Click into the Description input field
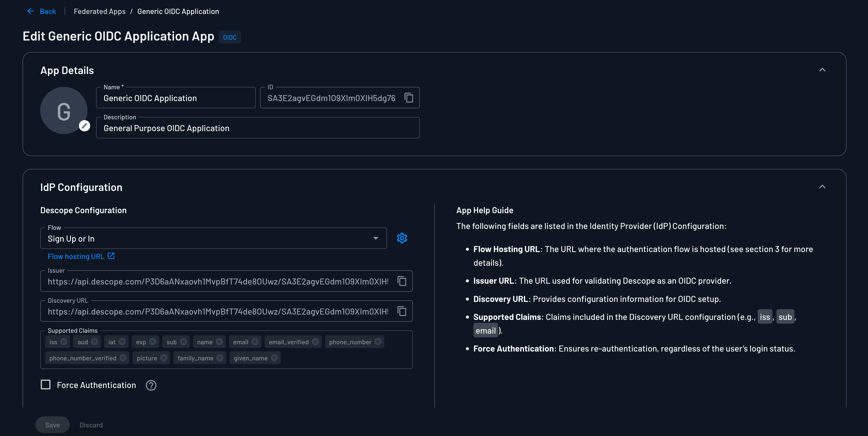Screen dimensions: 868x436 click(258, 128)
